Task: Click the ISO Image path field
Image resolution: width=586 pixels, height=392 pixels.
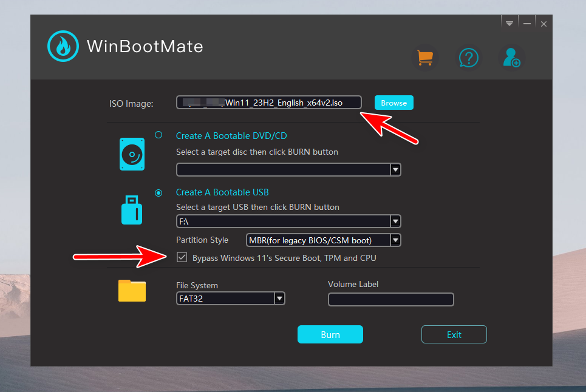Action: (x=268, y=103)
